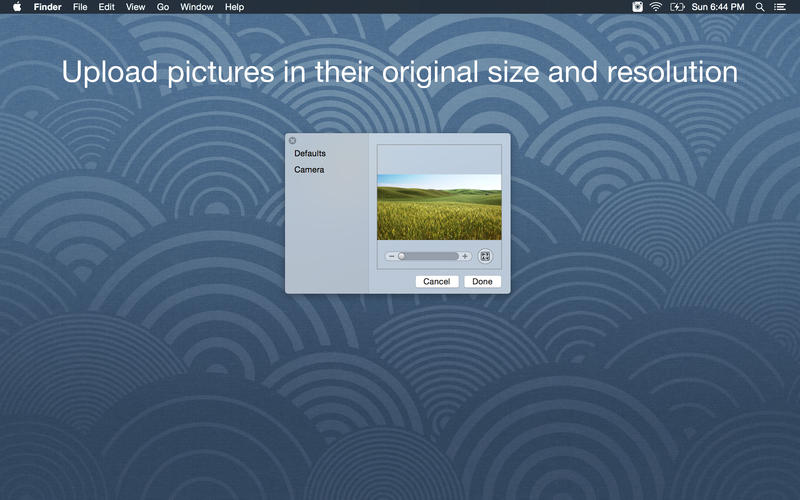
Task: Open Notification Center list icon
Action: 780,7
